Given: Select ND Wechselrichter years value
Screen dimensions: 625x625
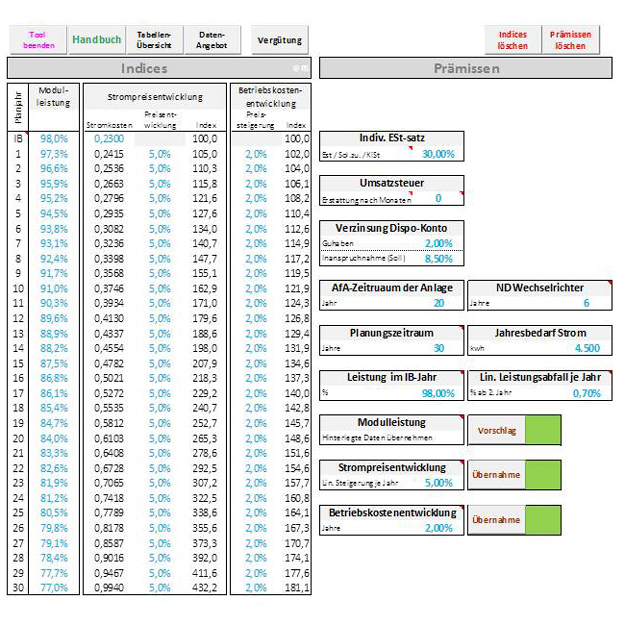Looking at the screenshot, I should click(586, 303).
